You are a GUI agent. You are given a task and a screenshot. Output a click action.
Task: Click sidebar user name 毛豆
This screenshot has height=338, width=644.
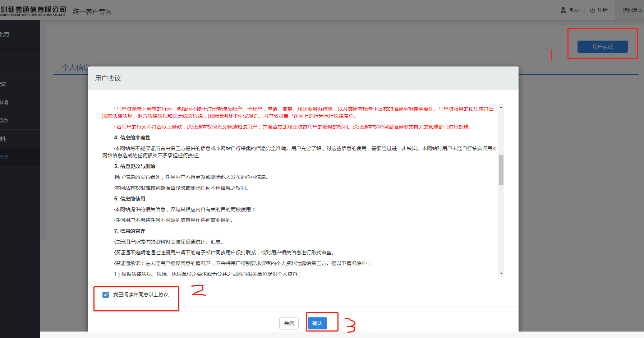tap(5, 34)
